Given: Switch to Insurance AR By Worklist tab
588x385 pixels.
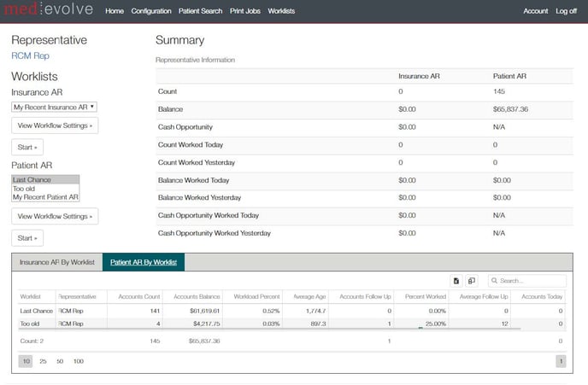Looking at the screenshot, I should 56,263.
